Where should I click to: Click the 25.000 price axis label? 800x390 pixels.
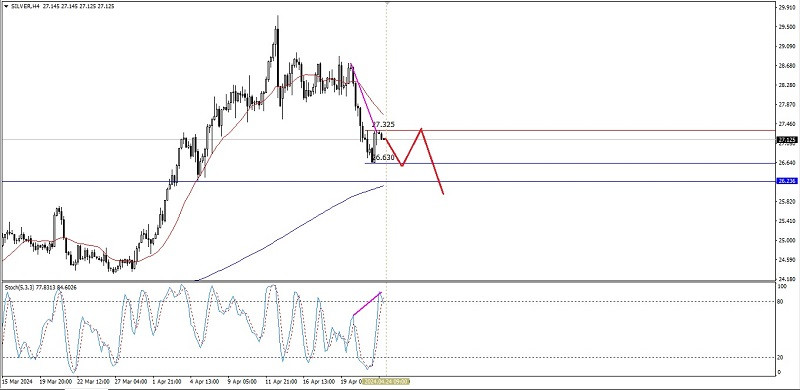pyautogui.click(x=786, y=240)
